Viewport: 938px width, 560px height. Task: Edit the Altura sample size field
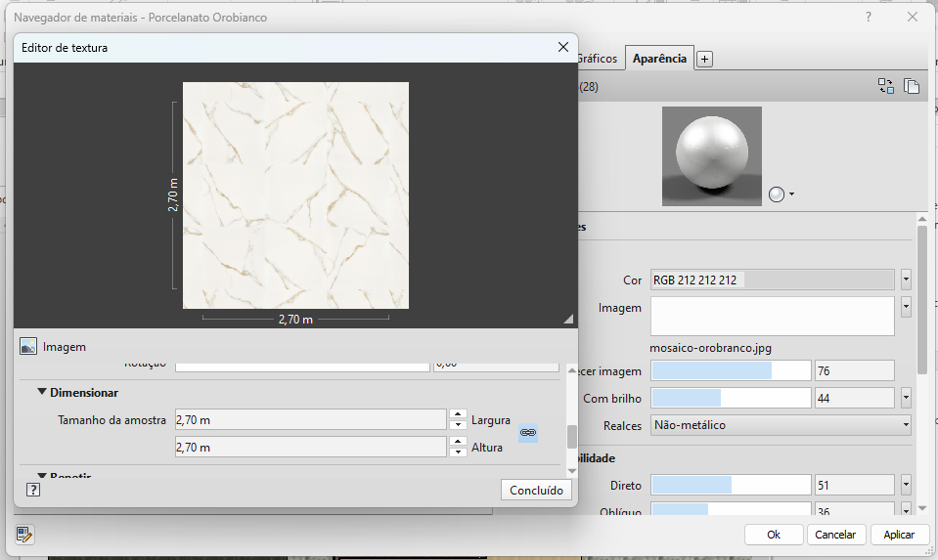310,447
